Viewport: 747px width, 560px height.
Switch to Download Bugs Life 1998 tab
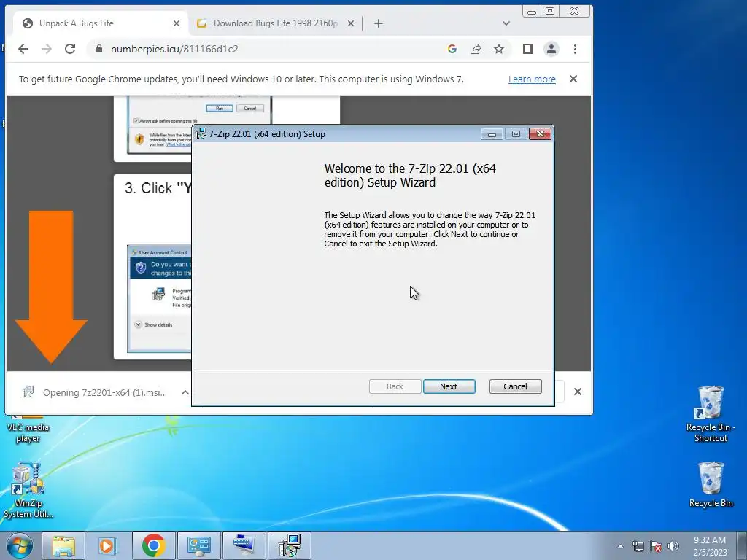275,23
